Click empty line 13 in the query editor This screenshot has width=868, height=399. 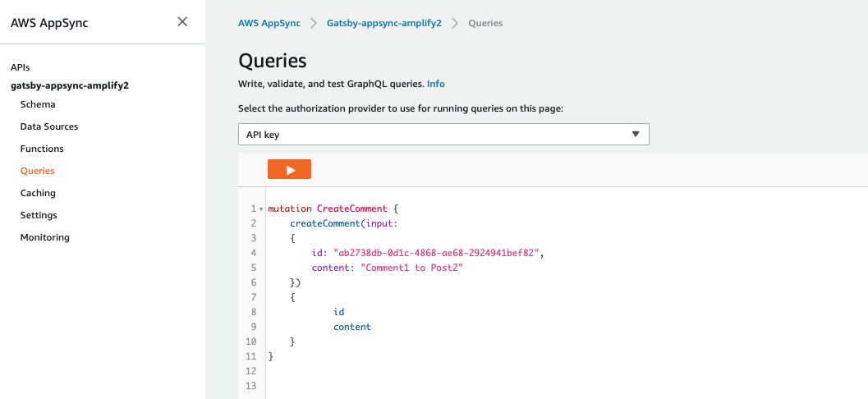493,386
